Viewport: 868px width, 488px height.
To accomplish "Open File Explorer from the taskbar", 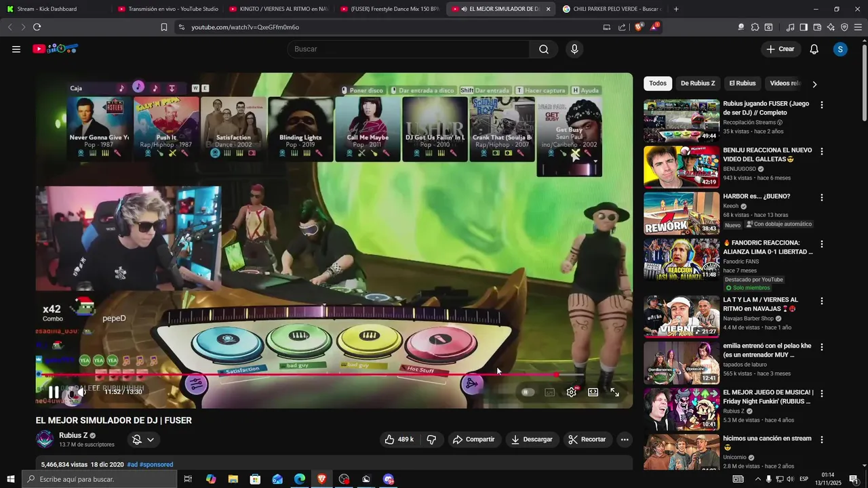I will pyautogui.click(x=233, y=479).
